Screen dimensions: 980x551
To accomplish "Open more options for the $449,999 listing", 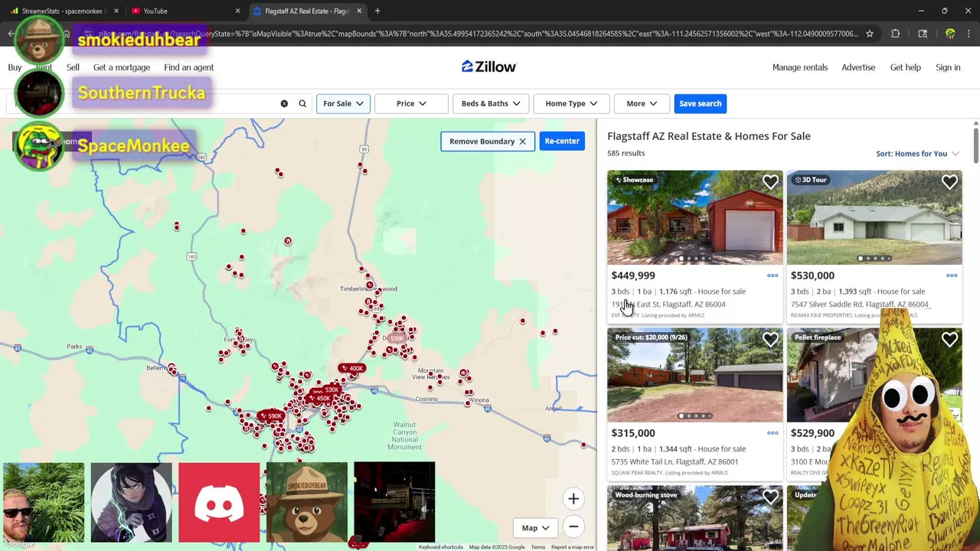I will tap(773, 275).
